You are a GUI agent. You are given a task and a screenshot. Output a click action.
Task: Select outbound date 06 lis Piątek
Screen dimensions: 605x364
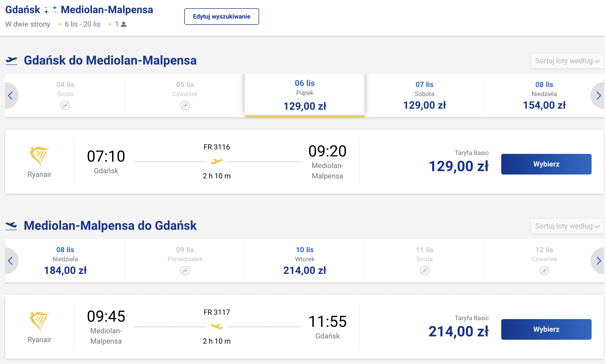305,96
